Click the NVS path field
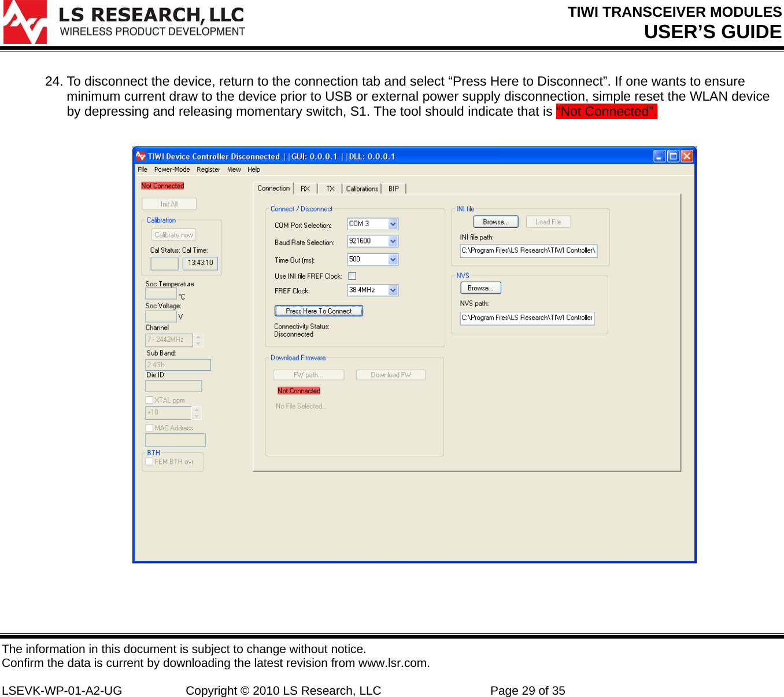Image resolution: width=784 pixels, height=697 pixels. point(527,318)
